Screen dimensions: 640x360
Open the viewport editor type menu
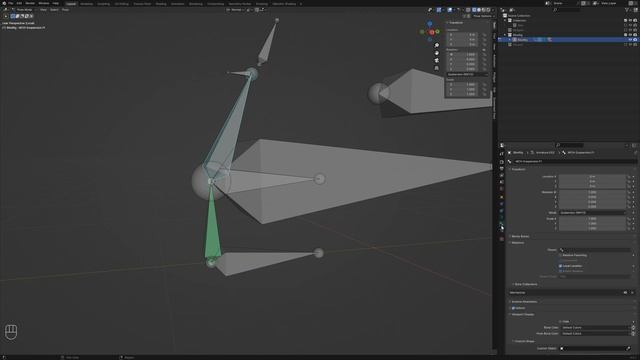pos(6,9)
